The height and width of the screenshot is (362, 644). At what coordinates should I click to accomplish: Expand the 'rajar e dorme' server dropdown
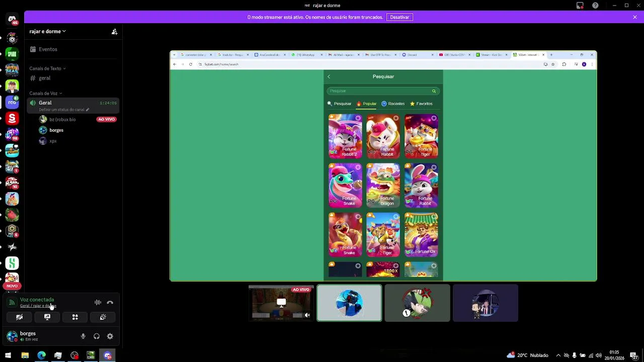pyautogui.click(x=47, y=31)
